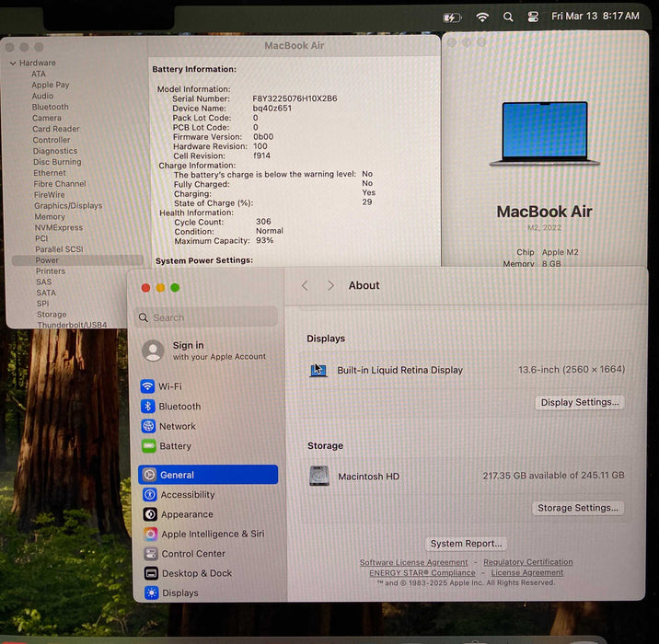
Task: Click the Macintosh HD disk icon
Action: tap(319, 476)
